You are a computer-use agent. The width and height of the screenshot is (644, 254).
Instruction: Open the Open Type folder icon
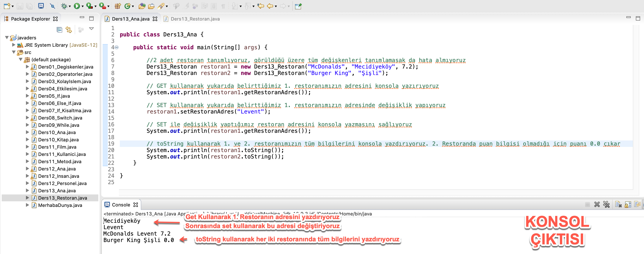pos(142,6)
